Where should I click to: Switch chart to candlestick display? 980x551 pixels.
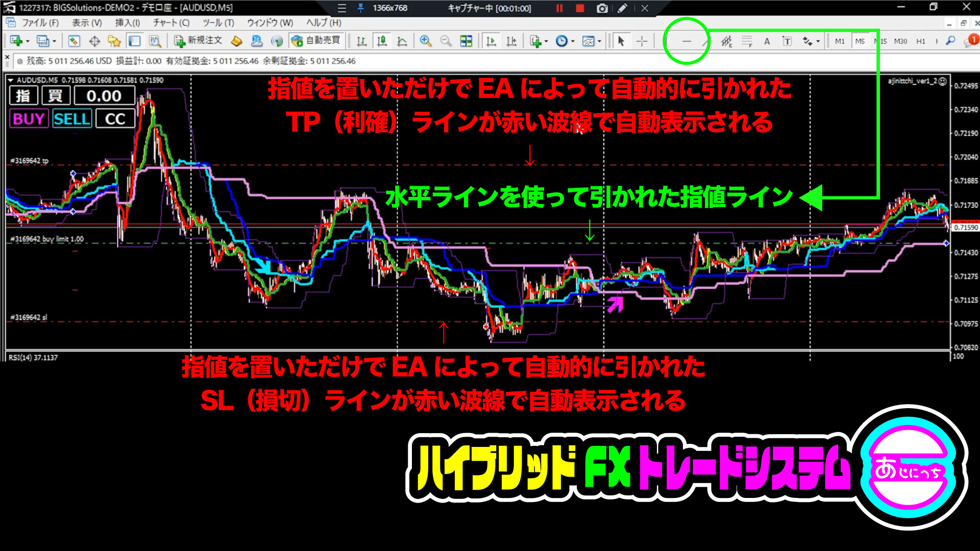tap(381, 41)
